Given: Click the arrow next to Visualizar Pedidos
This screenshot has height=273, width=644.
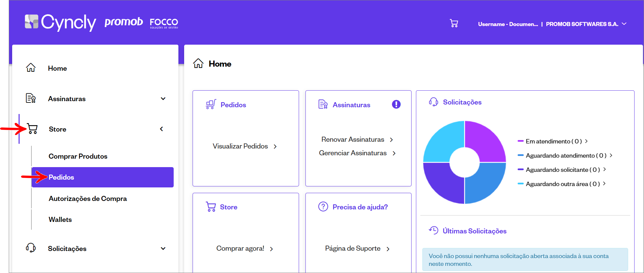Looking at the screenshot, I should (x=275, y=146).
